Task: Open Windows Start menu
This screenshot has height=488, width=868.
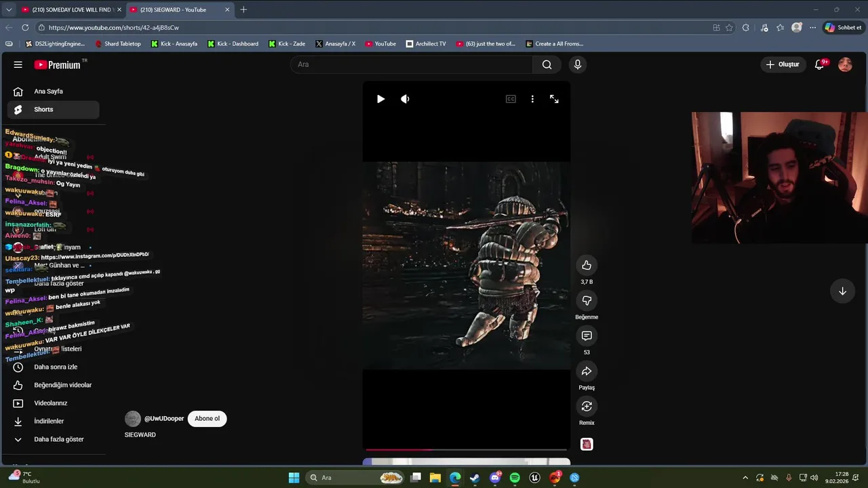Action: point(294,478)
